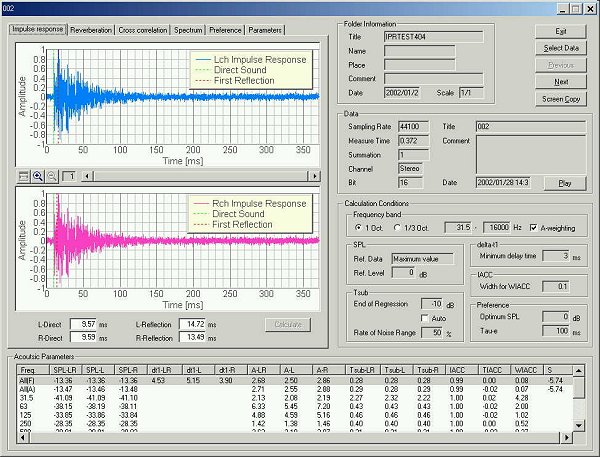The width and height of the screenshot is (600, 457).
Task: Switch to the Reverberation tab
Action: [90, 30]
